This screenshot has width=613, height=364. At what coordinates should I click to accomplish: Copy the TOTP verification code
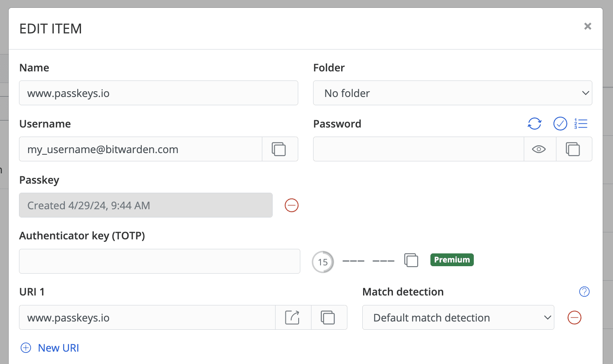tap(411, 260)
